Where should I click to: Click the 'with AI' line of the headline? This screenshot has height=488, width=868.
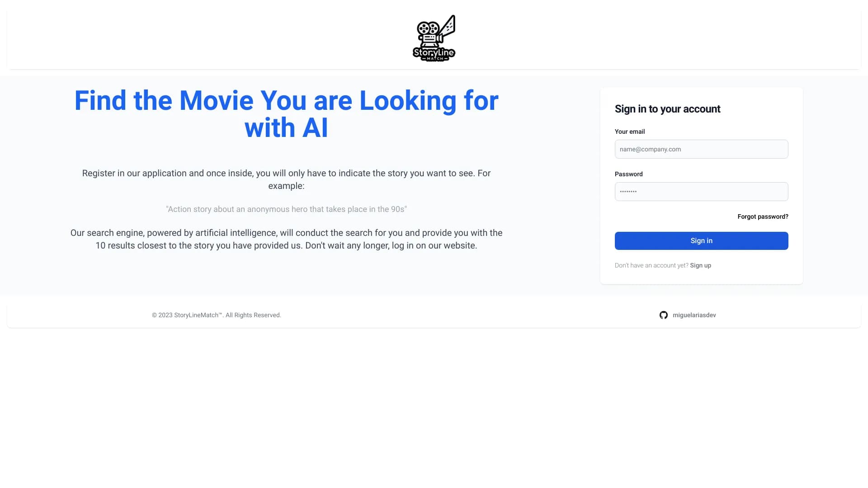click(286, 128)
